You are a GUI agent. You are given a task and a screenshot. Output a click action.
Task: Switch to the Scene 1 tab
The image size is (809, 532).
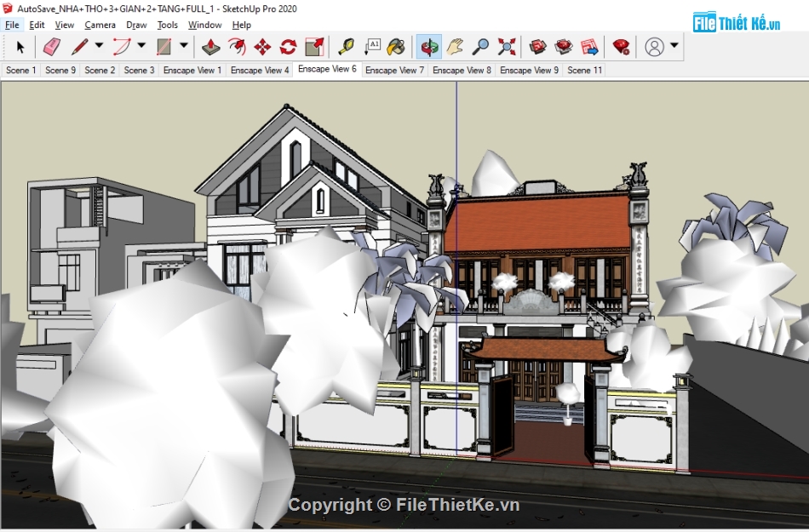pyautogui.click(x=20, y=70)
